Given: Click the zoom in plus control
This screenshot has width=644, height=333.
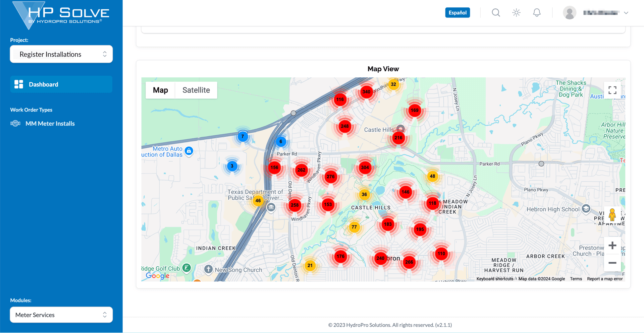Looking at the screenshot, I should click(x=612, y=245).
